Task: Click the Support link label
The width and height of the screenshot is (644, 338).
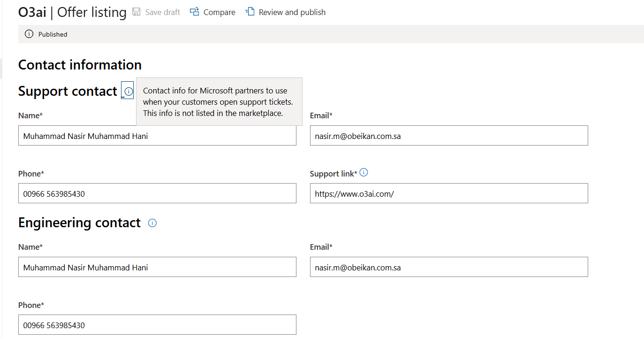Action: 333,174
